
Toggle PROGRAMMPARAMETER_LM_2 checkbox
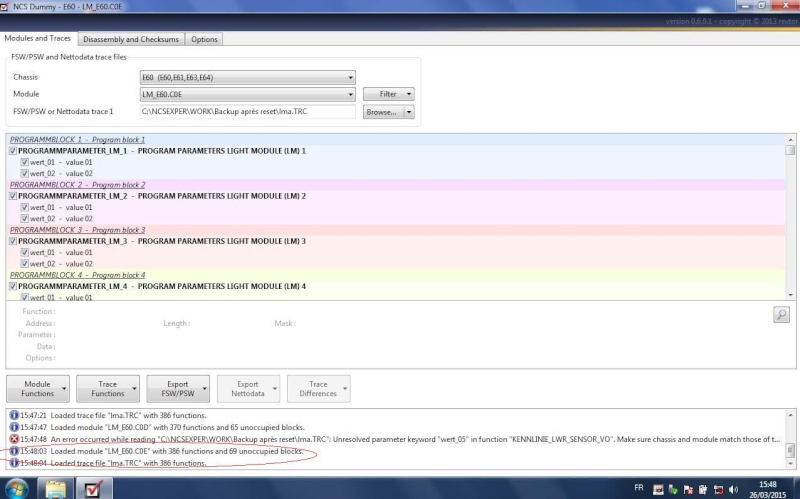13,196
